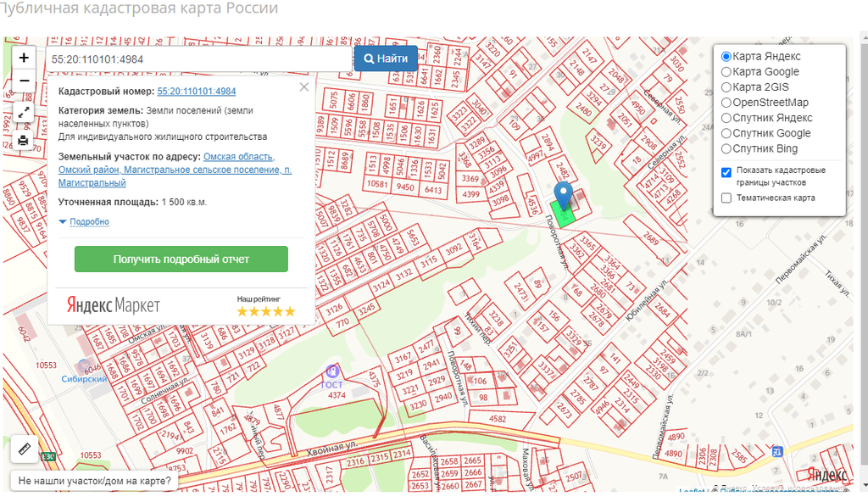This screenshot has width=868, height=502.
Task: Click parcel 4582 on the map
Action: [498, 419]
